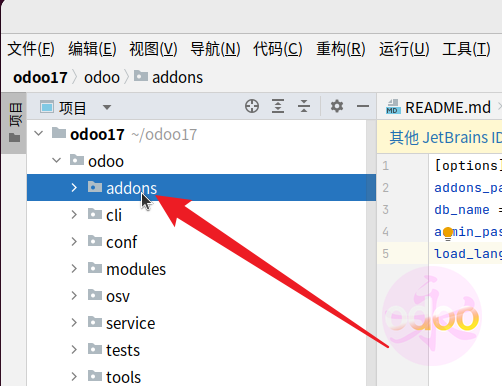This screenshot has height=386, width=502.
Task: Expand the modules folder
Action: click(x=74, y=269)
